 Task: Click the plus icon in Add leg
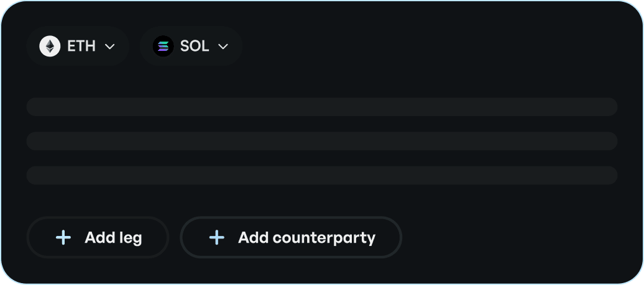pyautogui.click(x=63, y=237)
